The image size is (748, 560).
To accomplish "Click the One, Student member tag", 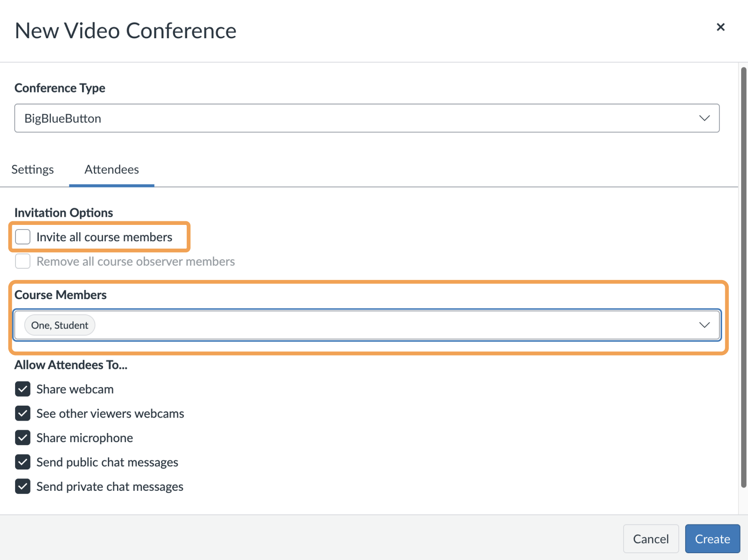I will pyautogui.click(x=60, y=325).
